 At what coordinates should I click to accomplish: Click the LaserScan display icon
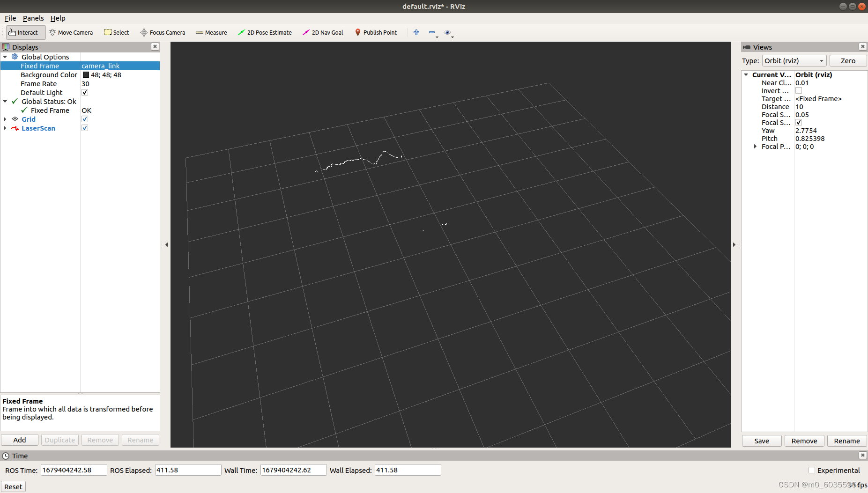pyautogui.click(x=15, y=128)
